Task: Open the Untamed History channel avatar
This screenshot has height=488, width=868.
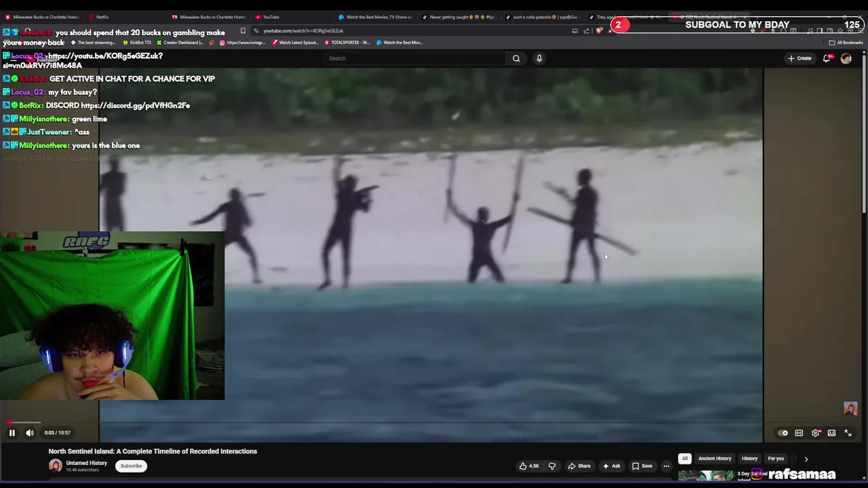Action: pos(55,466)
